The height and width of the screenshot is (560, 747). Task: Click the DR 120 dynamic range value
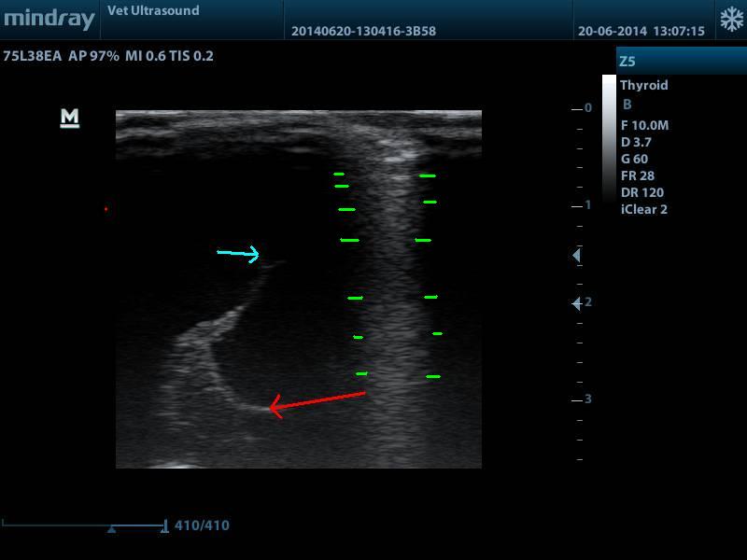click(641, 192)
